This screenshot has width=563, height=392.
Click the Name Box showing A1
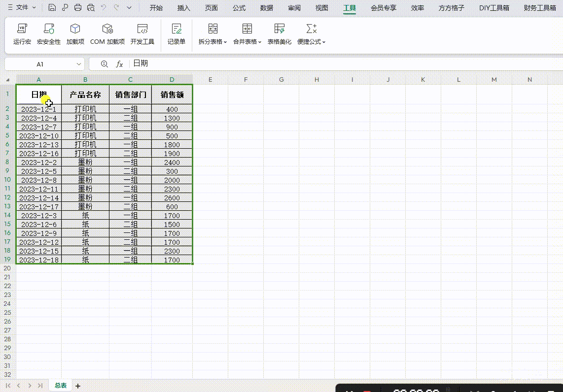40,64
